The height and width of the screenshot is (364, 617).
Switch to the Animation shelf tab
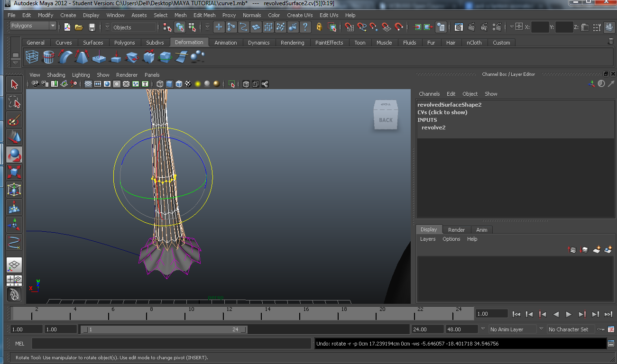226,43
